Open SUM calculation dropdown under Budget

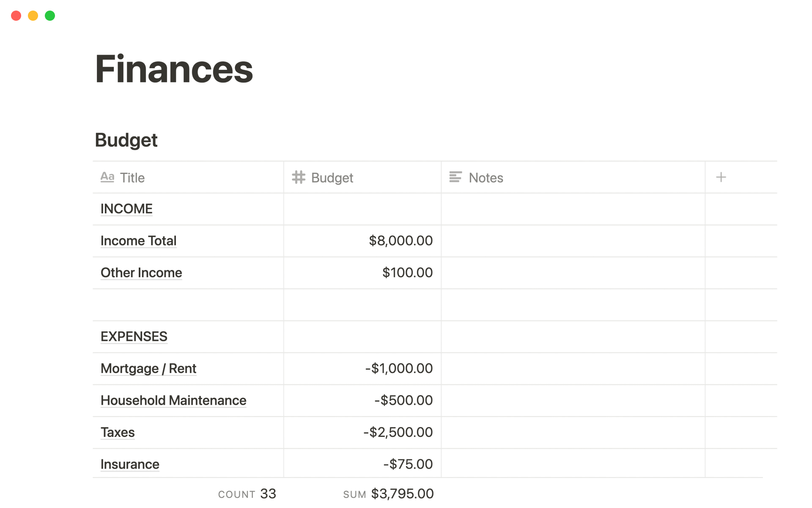(x=388, y=494)
